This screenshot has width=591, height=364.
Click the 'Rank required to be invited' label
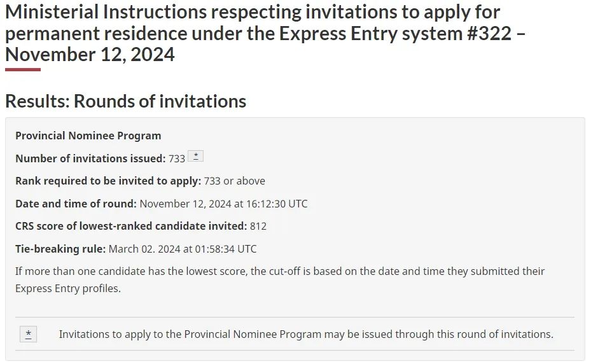108,181
